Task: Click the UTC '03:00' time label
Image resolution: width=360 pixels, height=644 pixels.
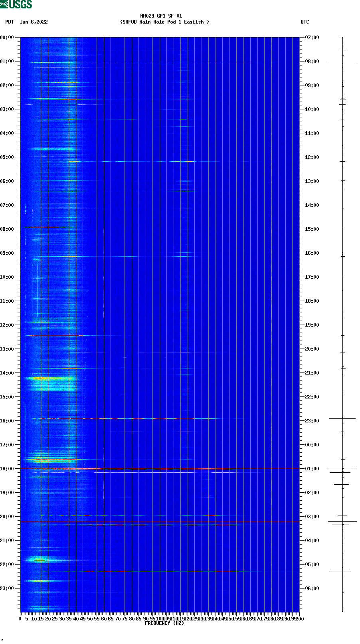Action: click(312, 517)
